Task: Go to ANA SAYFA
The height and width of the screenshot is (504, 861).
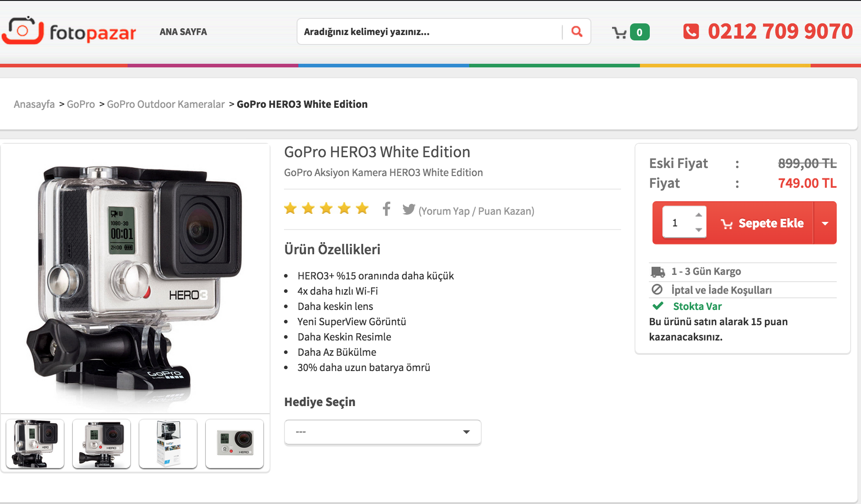Action: [183, 32]
